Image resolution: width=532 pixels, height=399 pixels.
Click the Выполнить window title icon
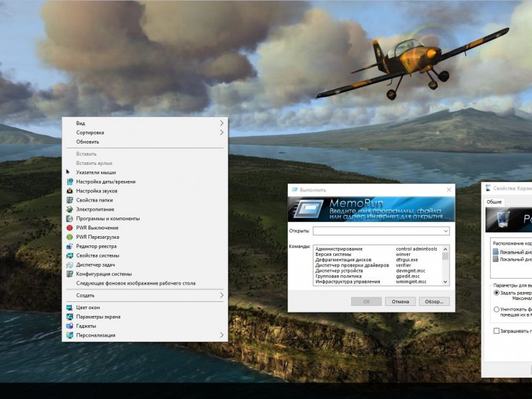click(295, 190)
